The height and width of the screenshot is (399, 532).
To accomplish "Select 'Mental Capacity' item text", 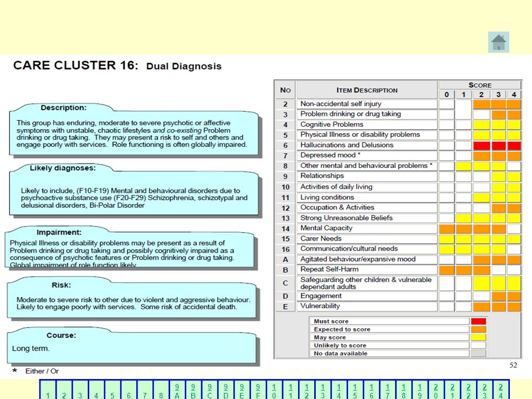I will click(x=326, y=228).
